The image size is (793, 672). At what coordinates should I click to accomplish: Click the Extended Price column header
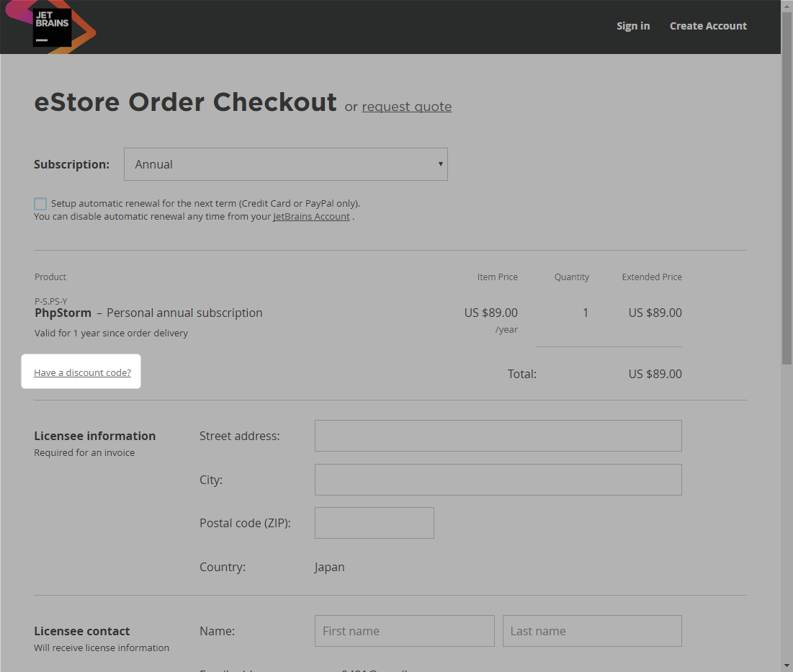[x=651, y=277]
